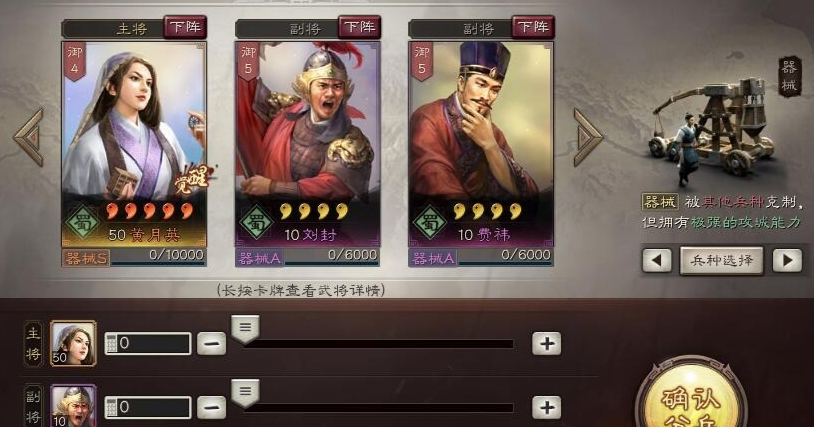Open 兵种选择 troop selection

click(722, 260)
